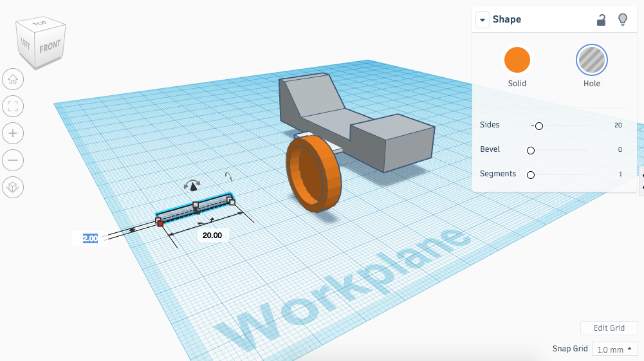The height and width of the screenshot is (361, 644).
Task: Click the Fit all in view icon
Action: pyautogui.click(x=13, y=106)
